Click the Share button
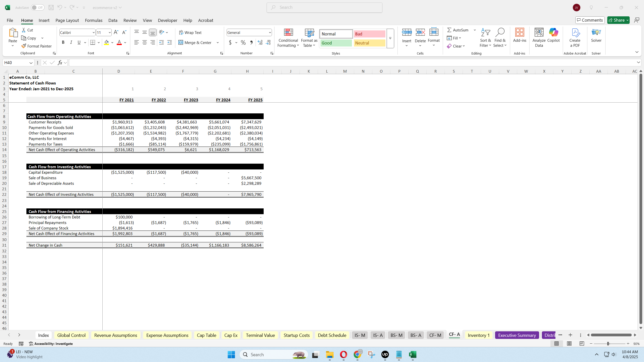The image size is (644, 362). [616, 20]
